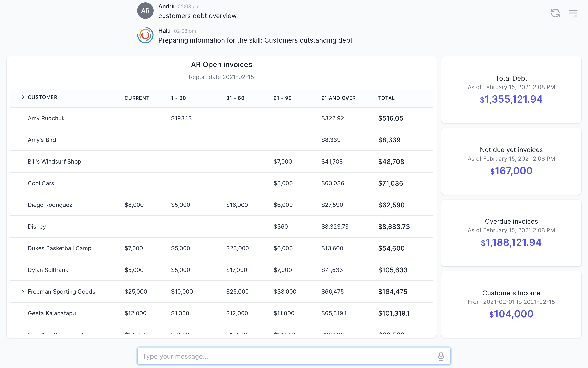Select customer Disney

[x=37, y=227]
